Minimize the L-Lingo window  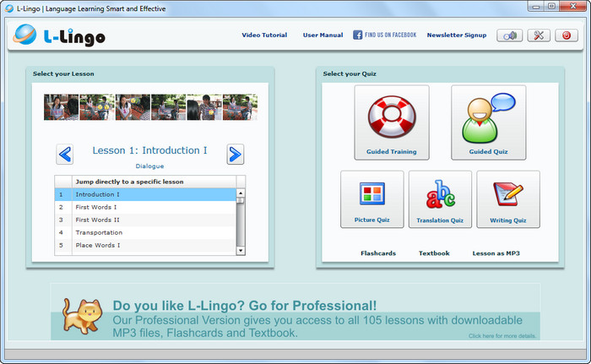(x=535, y=7)
